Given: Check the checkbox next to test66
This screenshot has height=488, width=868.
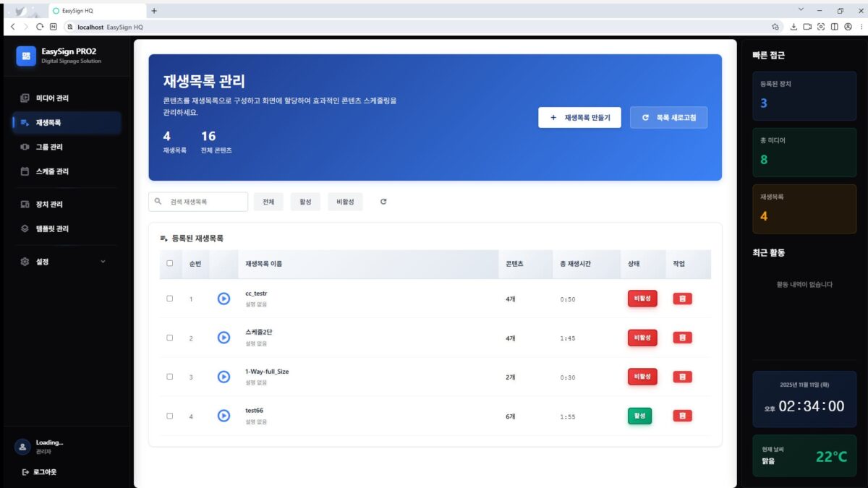Looking at the screenshot, I should (170, 416).
